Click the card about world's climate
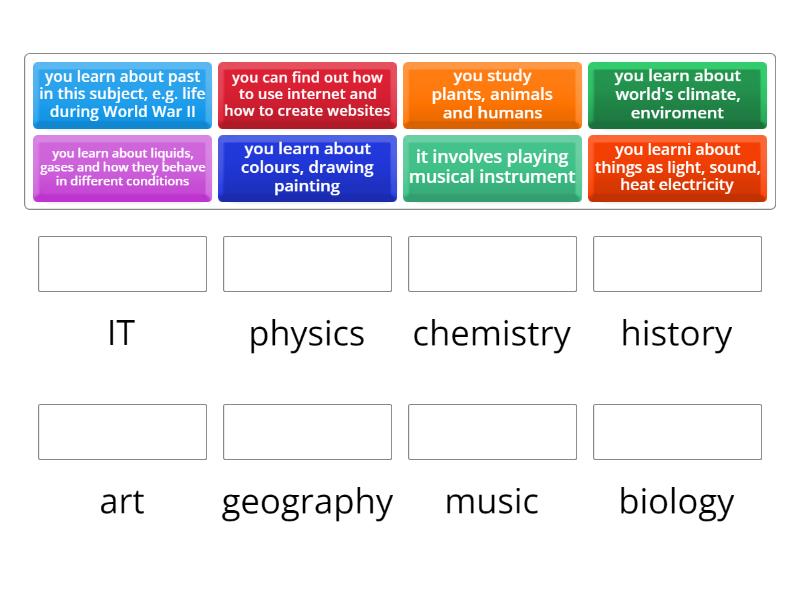 [677, 94]
